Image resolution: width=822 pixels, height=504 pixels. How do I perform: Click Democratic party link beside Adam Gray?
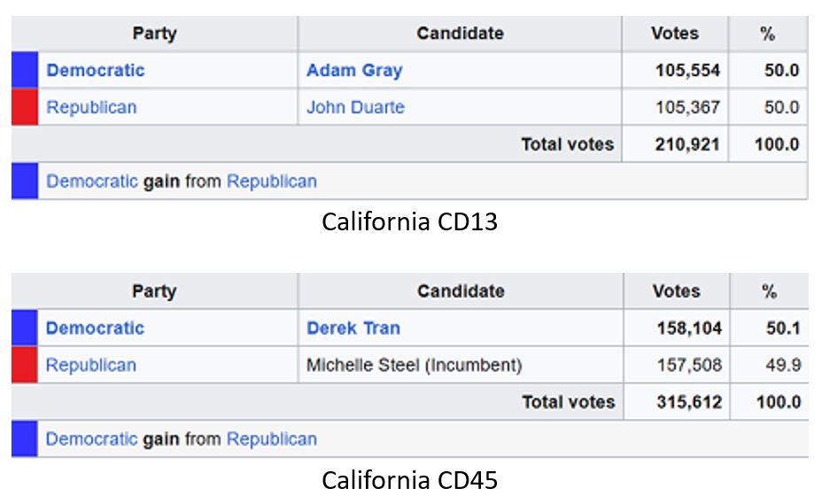[95, 71]
